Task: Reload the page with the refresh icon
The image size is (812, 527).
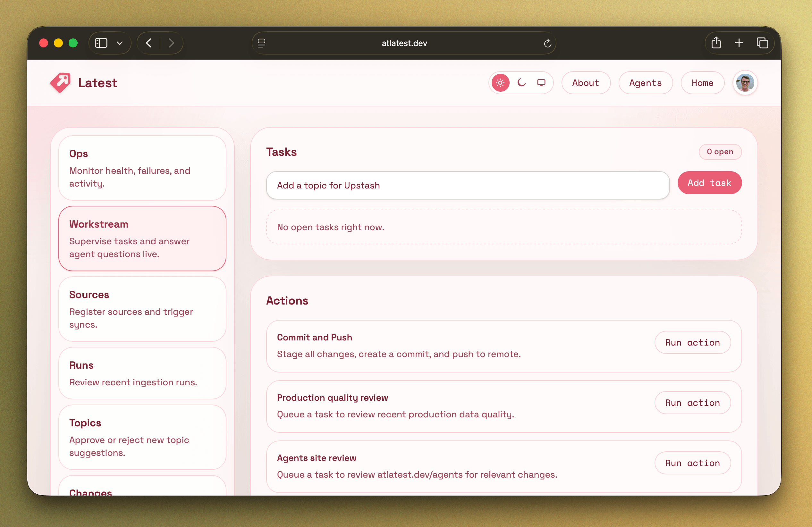Action: [x=548, y=43]
